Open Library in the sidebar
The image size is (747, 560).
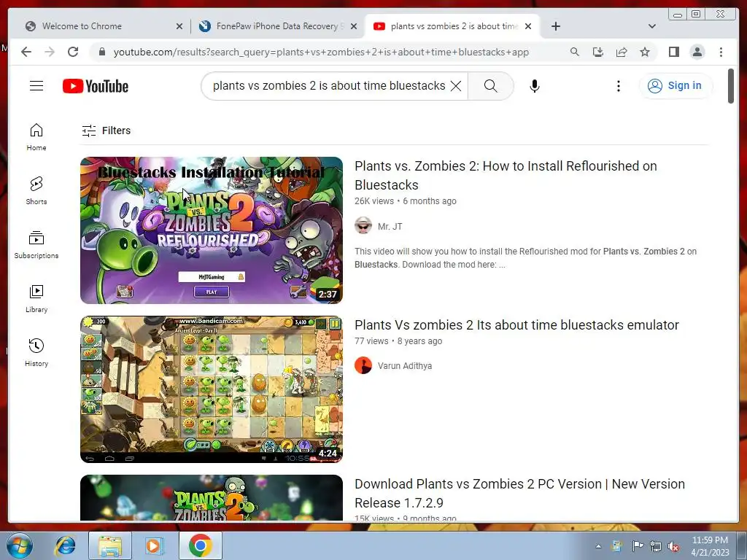tap(36, 298)
